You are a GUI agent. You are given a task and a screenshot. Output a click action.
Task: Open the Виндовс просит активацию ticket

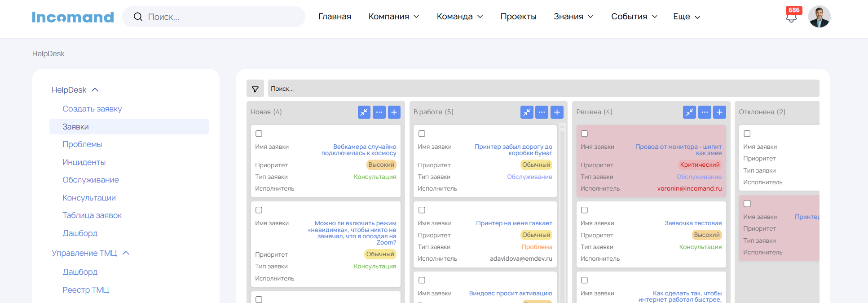coord(510,293)
